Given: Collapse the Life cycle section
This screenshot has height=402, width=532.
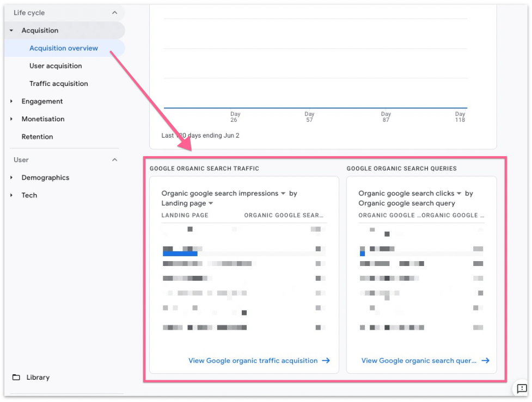Looking at the screenshot, I should coord(114,13).
